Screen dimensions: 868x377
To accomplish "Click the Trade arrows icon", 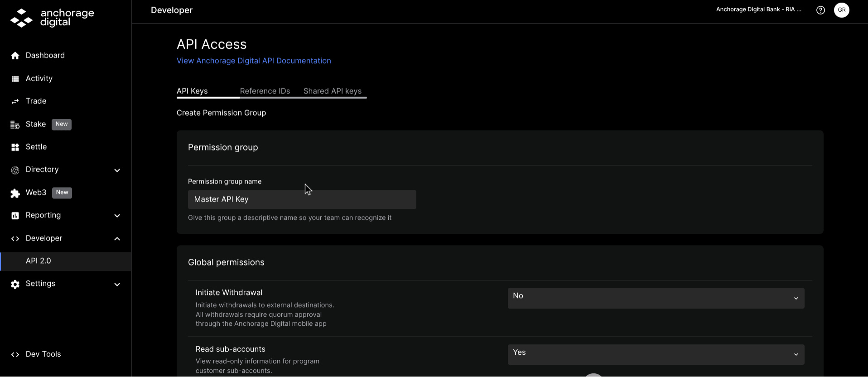I will [15, 101].
